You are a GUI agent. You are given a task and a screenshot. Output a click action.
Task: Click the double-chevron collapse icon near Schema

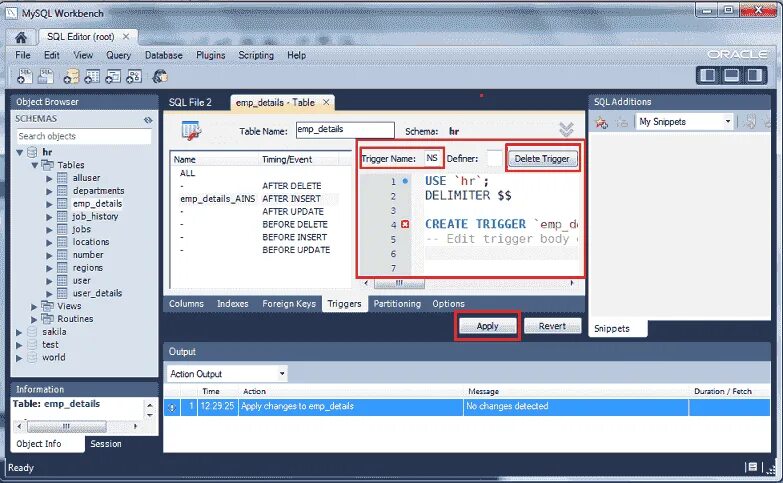tap(566, 129)
